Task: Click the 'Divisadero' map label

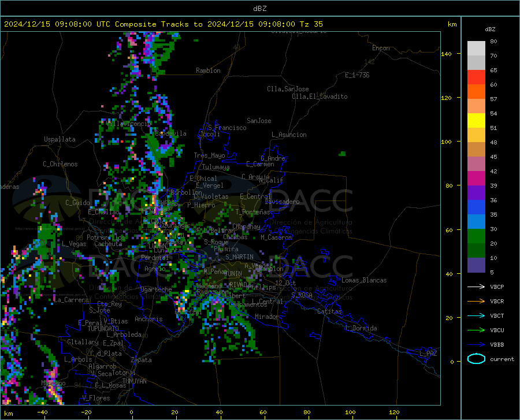Action: pyautogui.click(x=282, y=202)
